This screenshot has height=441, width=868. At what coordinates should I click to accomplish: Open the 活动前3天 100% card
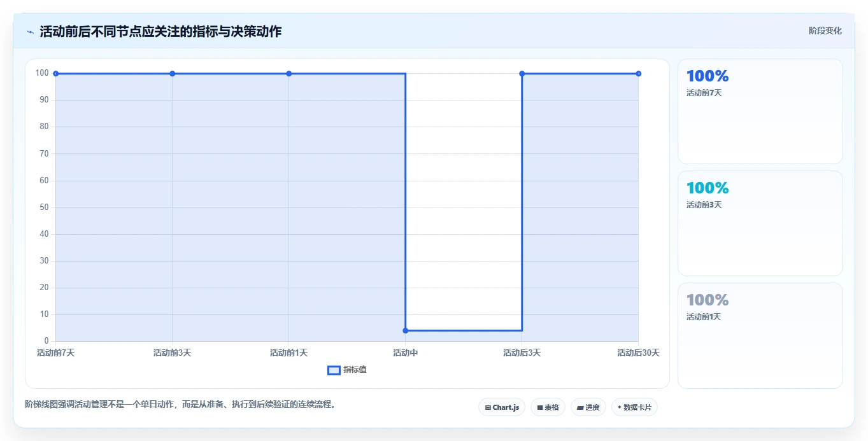pos(760,223)
